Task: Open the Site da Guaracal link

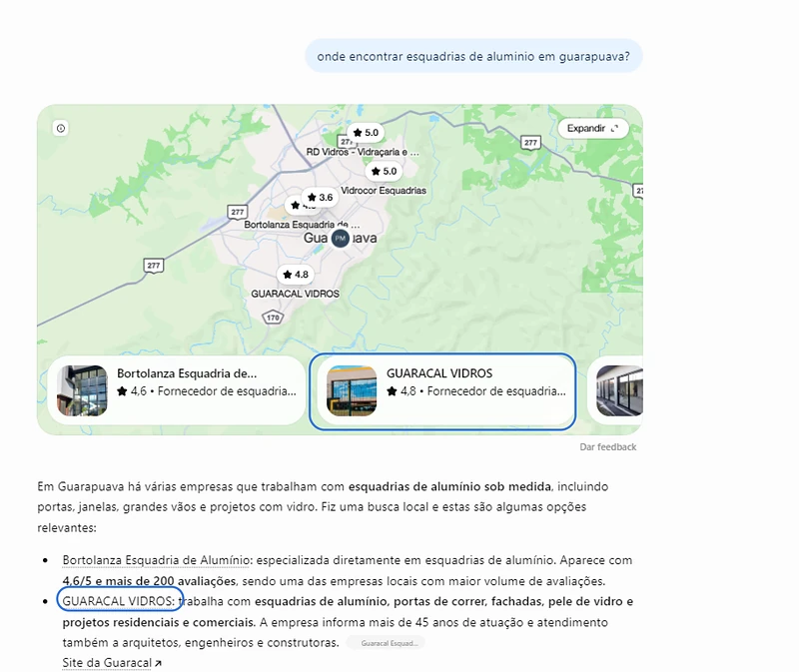Action: [112, 663]
